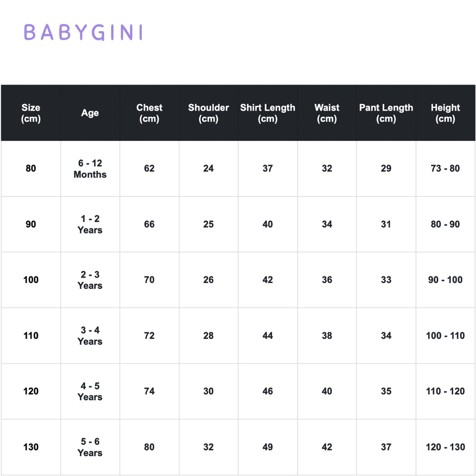Select the Age column header
The width and height of the screenshot is (476, 476).
pos(90,113)
